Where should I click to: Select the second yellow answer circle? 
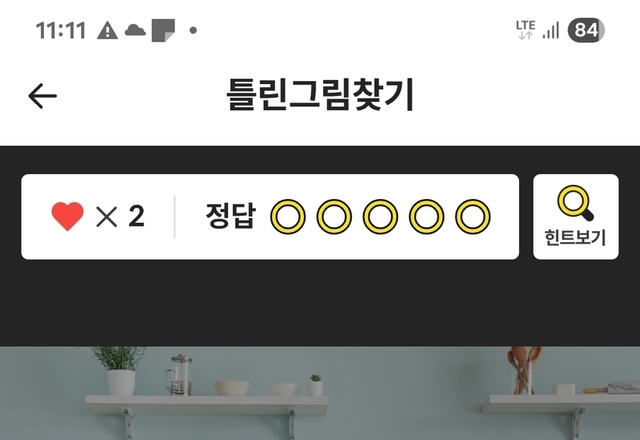pyautogui.click(x=334, y=217)
